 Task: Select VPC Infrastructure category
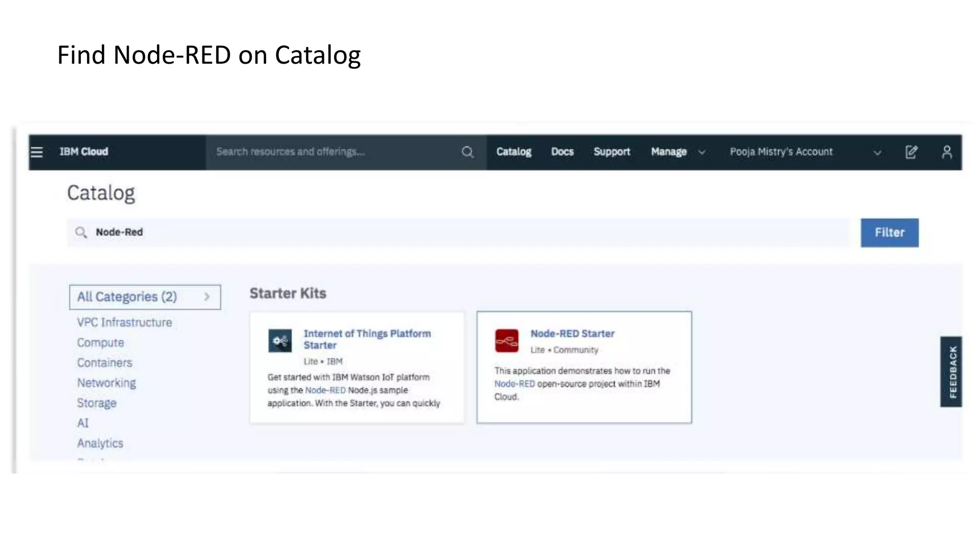(124, 322)
